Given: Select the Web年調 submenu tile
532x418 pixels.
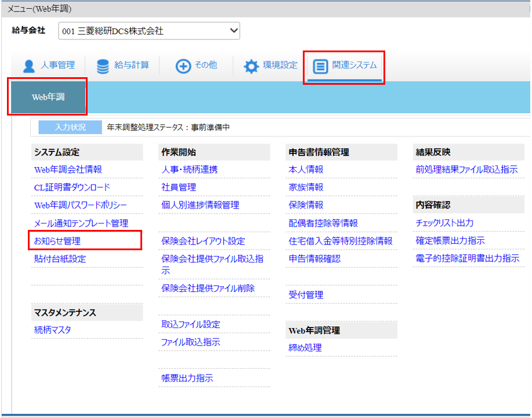Looking at the screenshot, I should point(48,97).
